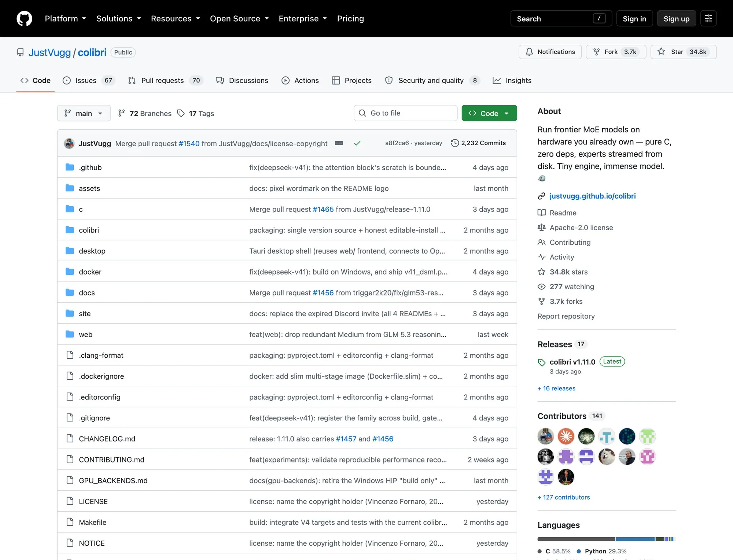Click the Python blue language bar segment
733x560 pixels.
coord(635,539)
